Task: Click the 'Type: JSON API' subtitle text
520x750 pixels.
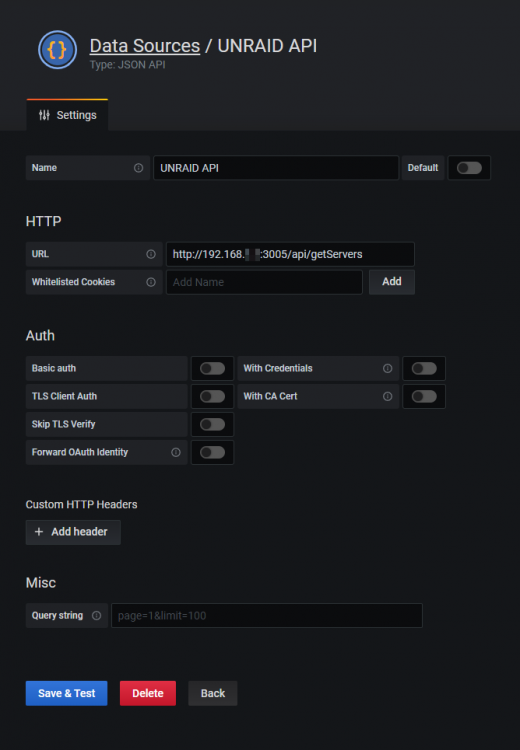Action: click(128, 65)
